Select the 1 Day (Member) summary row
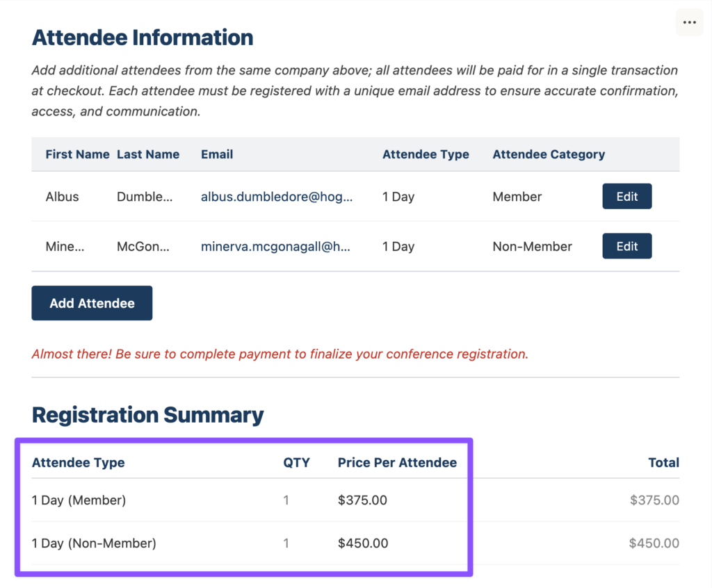Image resolution: width=712 pixels, height=588 pixels. [x=78, y=500]
